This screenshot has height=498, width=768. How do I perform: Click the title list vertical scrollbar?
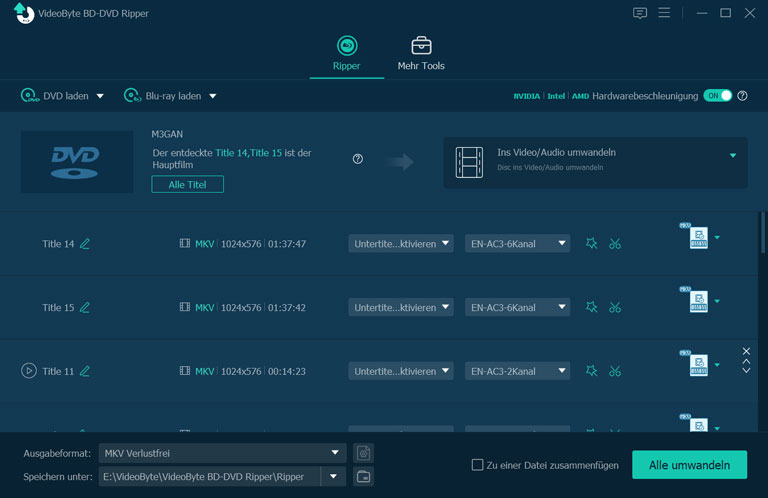pyautogui.click(x=762, y=233)
